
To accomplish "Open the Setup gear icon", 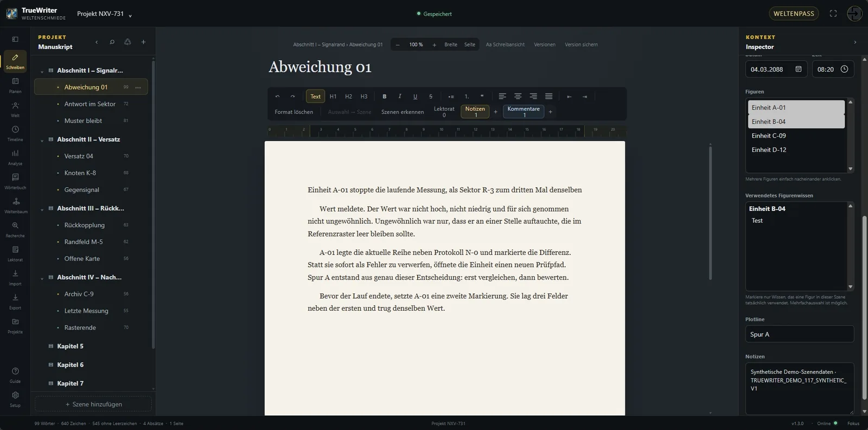I will tap(15, 399).
